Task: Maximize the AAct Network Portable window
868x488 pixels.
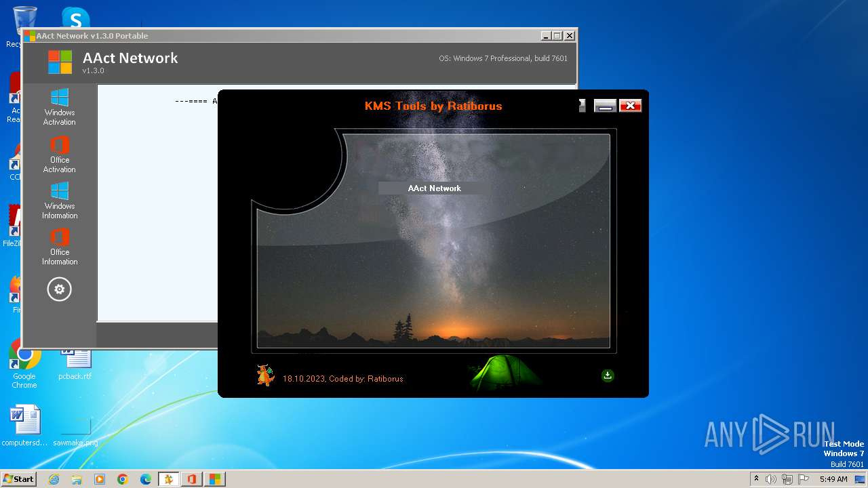Action: [x=557, y=36]
